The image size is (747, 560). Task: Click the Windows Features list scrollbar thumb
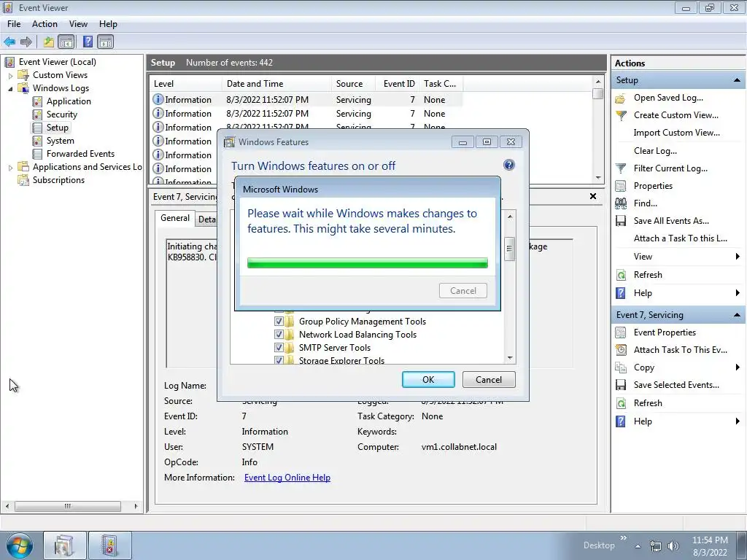tap(509, 249)
